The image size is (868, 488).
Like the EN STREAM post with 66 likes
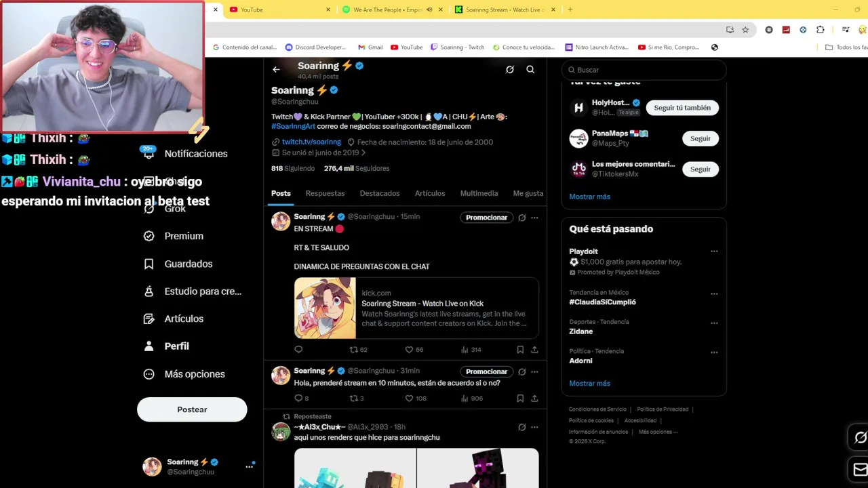tap(414, 350)
